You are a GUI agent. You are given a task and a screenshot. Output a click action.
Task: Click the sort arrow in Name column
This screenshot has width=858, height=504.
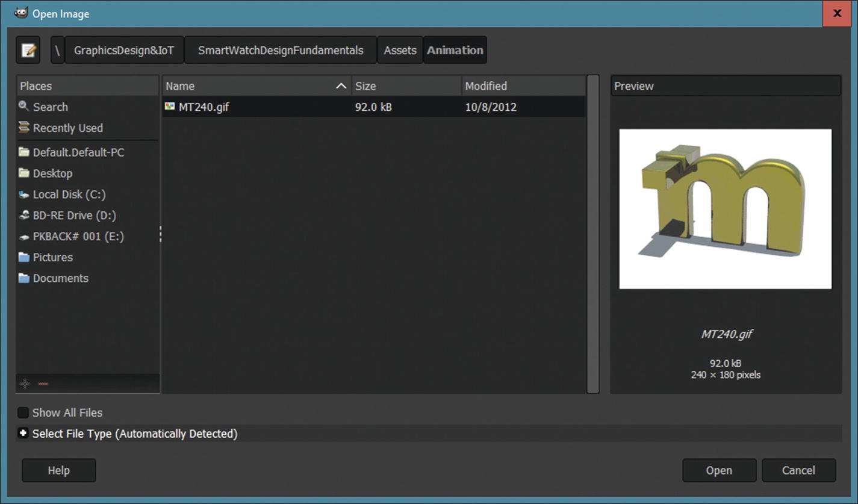pyautogui.click(x=341, y=86)
